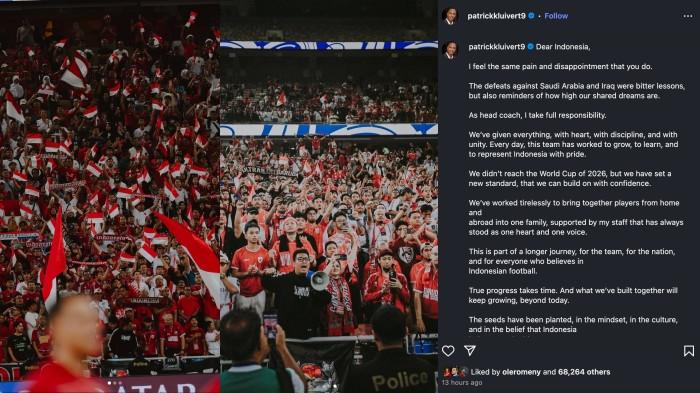Open the profile avatar in the post header
700x393 pixels.
pyautogui.click(x=450, y=16)
